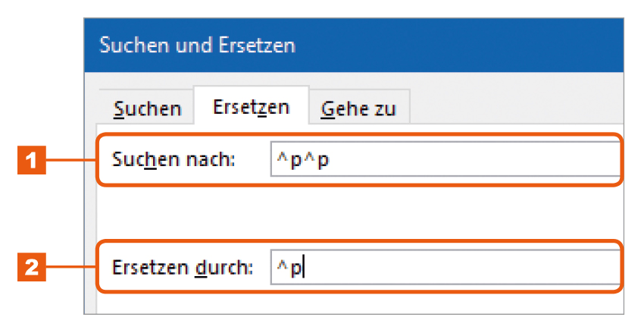The width and height of the screenshot is (644, 333).
Task: Focus the Ersetzen durch input field
Action: (x=445, y=267)
